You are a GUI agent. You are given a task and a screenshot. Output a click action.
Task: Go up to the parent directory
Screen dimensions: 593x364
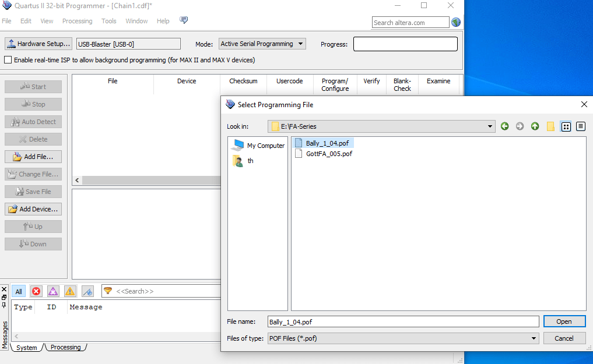[x=535, y=126]
